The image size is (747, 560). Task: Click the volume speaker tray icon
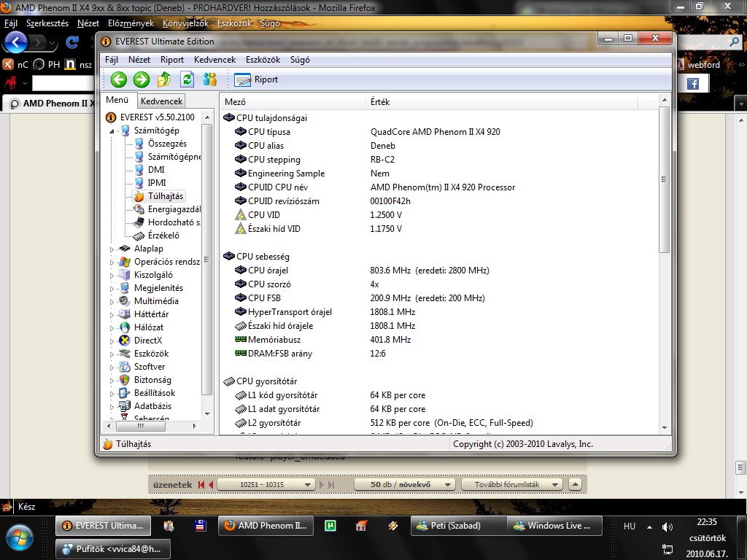[x=667, y=526]
